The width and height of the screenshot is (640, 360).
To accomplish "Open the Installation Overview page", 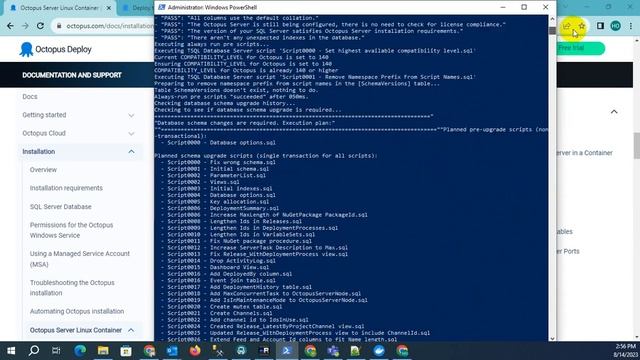I will (43, 170).
